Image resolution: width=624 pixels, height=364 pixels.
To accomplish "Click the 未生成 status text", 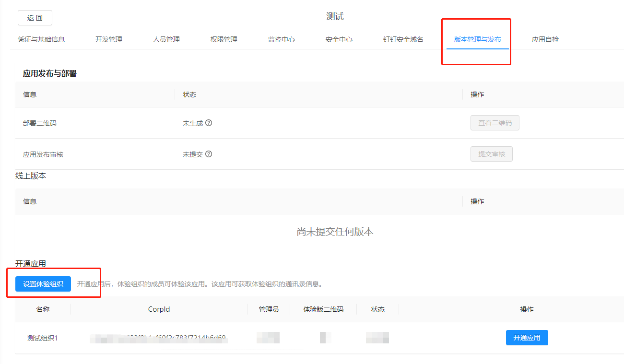I will click(x=193, y=123).
